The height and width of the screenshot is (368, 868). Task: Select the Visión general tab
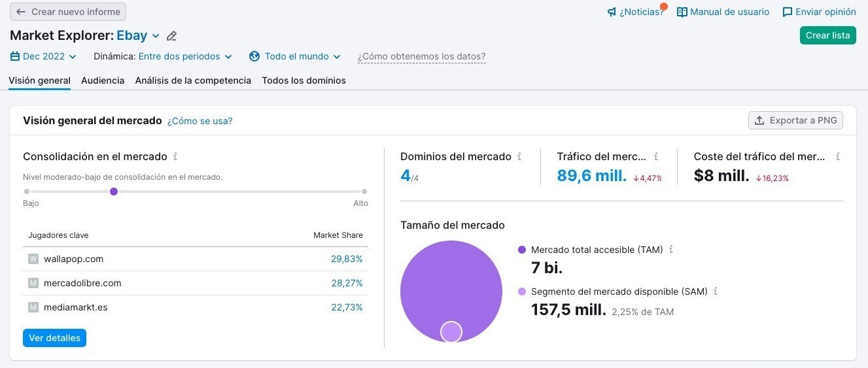pyautogui.click(x=39, y=80)
